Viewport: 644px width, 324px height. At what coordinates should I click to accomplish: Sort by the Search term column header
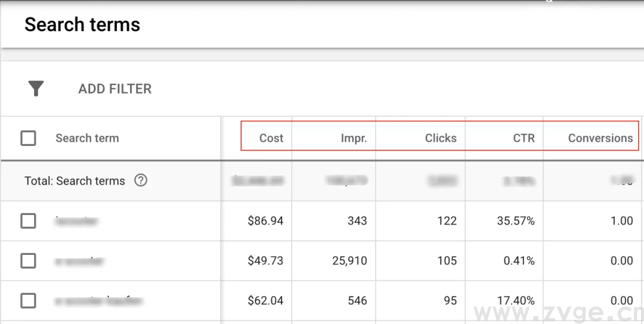coord(87,138)
